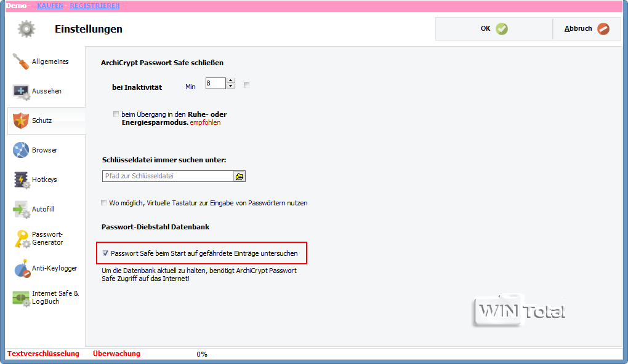This screenshot has width=628, height=364.
Task: Toggle close on Ruhe- oder Energiesparmodus checkbox
Action: pyautogui.click(x=116, y=114)
